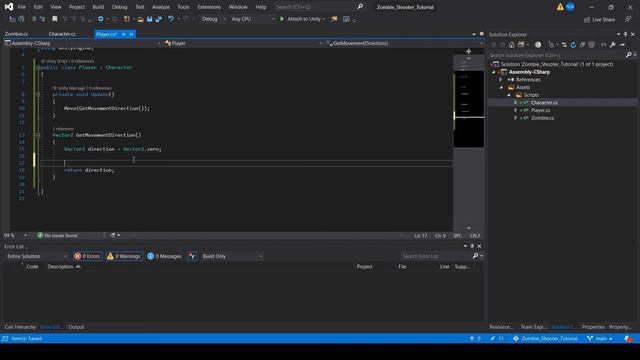Screen dimensions: 640x360
Task: Open the Player type navigation dropdown
Action: tap(243, 43)
